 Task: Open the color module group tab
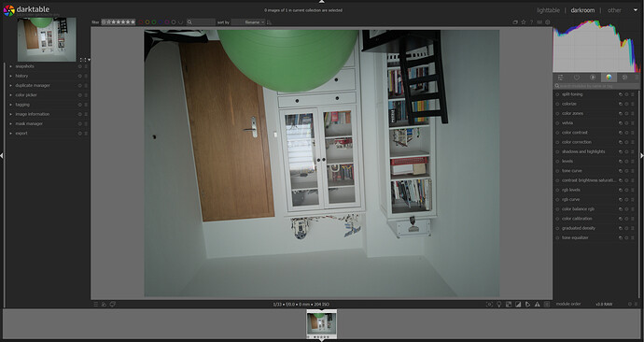coord(609,78)
